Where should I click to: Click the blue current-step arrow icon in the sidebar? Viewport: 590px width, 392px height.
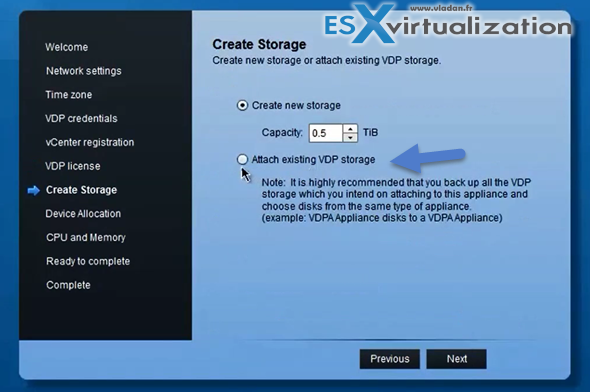(x=33, y=190)
